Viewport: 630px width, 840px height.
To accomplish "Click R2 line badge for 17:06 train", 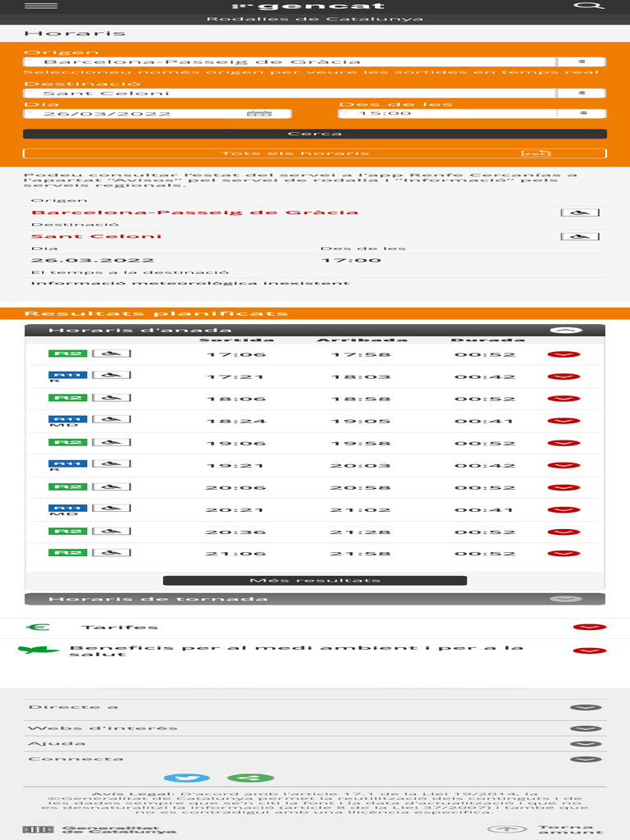I will [67, 354].
